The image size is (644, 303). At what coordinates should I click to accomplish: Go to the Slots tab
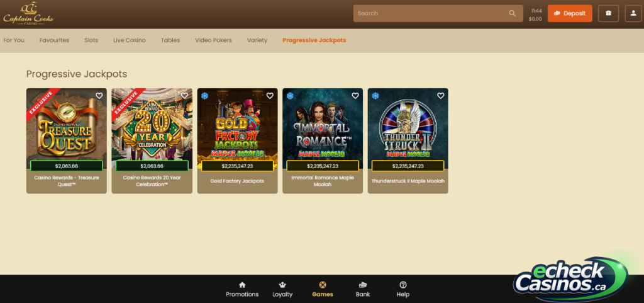click(91, 40)
